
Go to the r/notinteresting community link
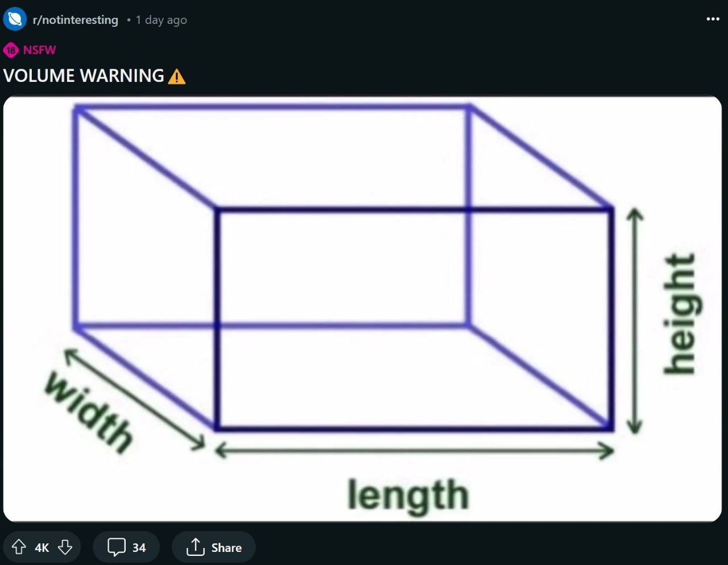76,20
